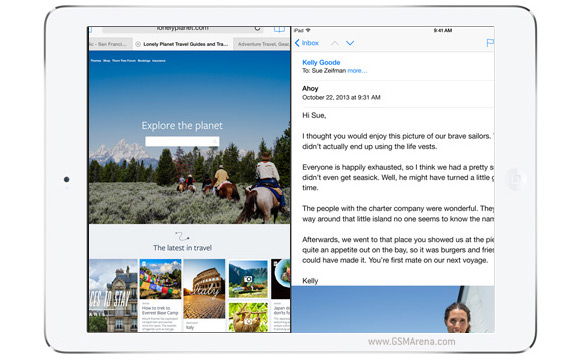Expand recipients with the 'more...' link
This screenshot has height=360, width=580.
click(357, 71)
